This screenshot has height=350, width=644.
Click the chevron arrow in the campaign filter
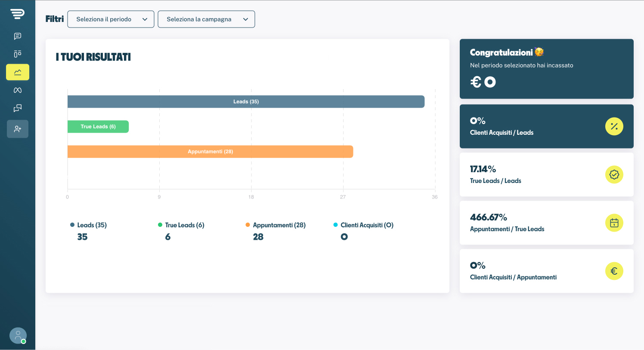click(x=246, y=19)
